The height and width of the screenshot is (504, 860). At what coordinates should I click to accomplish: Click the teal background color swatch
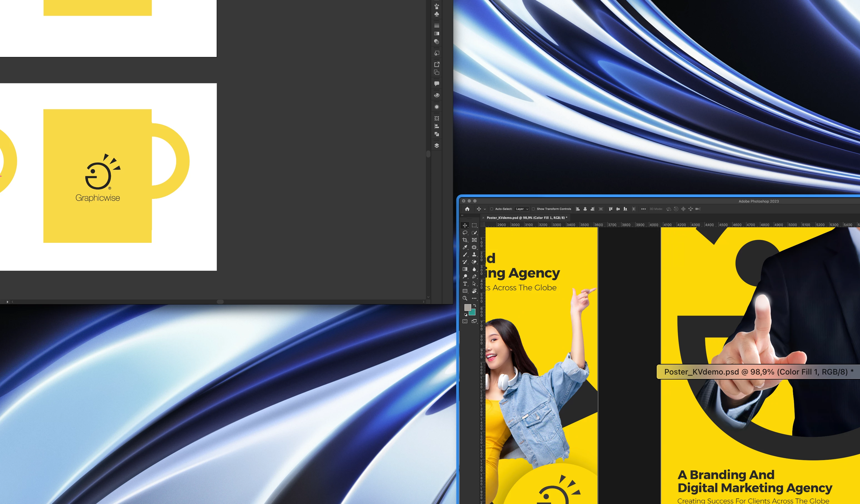[x=473, y=313]
